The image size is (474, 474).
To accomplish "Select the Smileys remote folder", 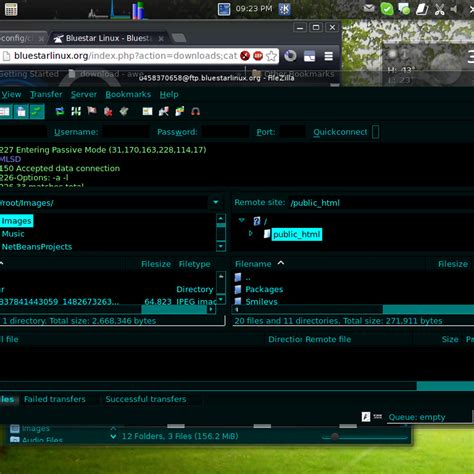I will point(261,302).
